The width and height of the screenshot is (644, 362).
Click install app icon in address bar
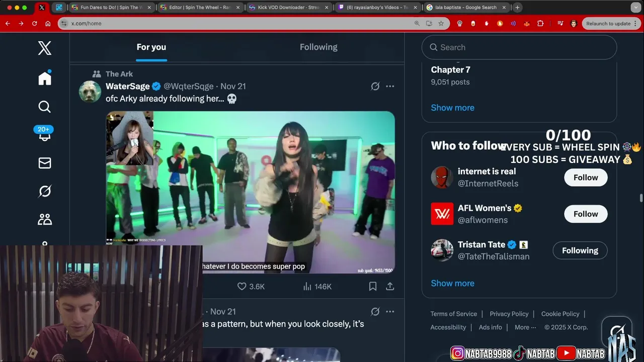[429, 24]
